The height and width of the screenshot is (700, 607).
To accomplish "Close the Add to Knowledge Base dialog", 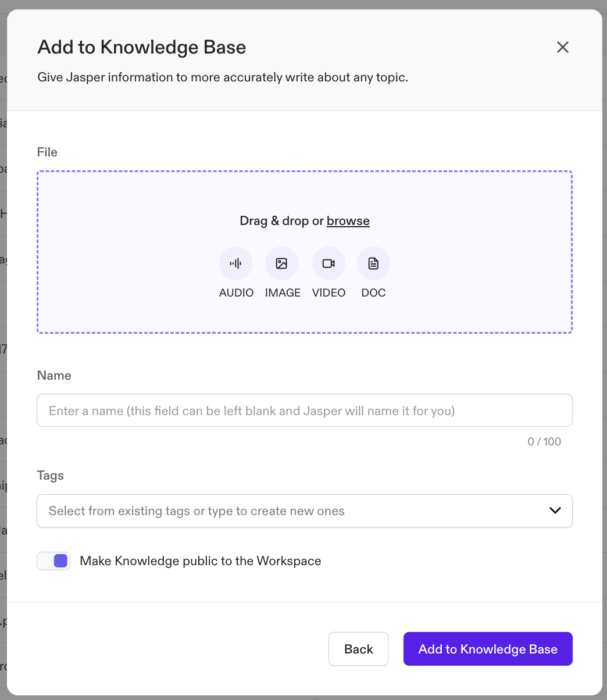I will (x=562, y=47).
